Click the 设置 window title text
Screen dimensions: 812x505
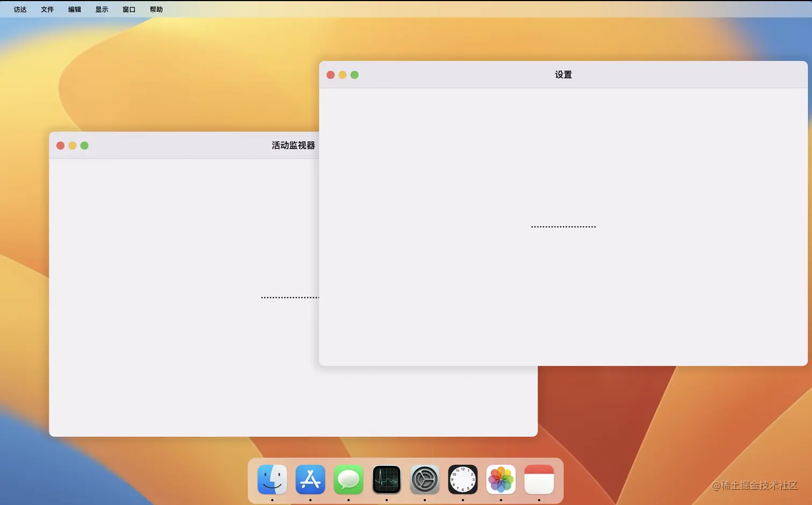click(563, 75)
